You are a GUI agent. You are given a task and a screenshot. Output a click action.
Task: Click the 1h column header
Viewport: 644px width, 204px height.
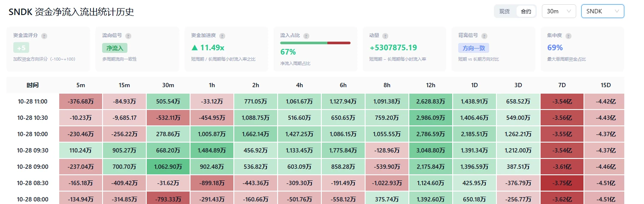(212, 85)
